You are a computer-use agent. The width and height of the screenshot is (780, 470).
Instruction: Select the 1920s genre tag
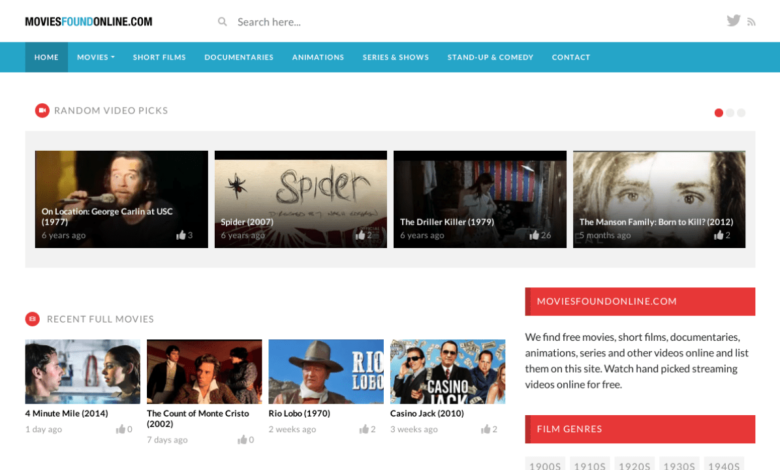pyautogui.click(x=635, y=465)
